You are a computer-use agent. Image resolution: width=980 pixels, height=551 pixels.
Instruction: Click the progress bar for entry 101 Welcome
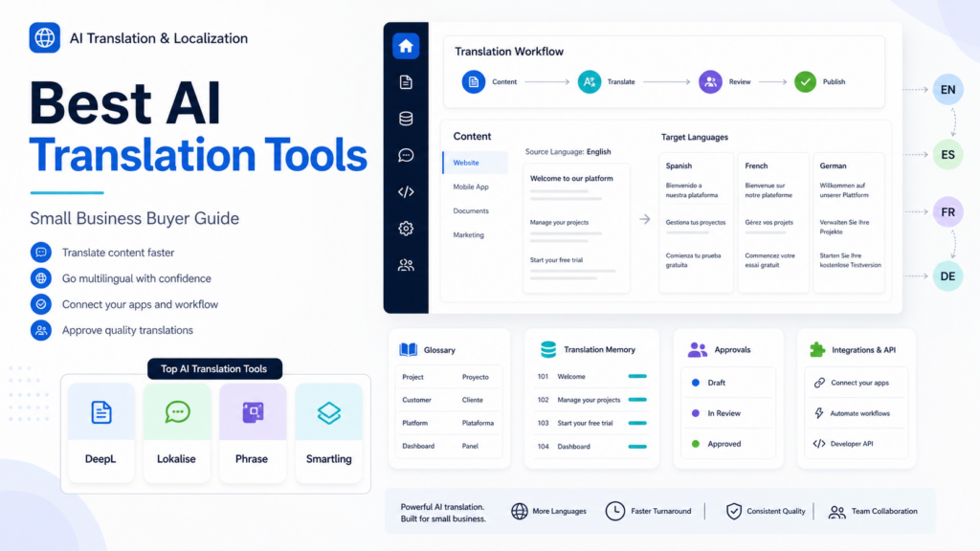point(637,376)
